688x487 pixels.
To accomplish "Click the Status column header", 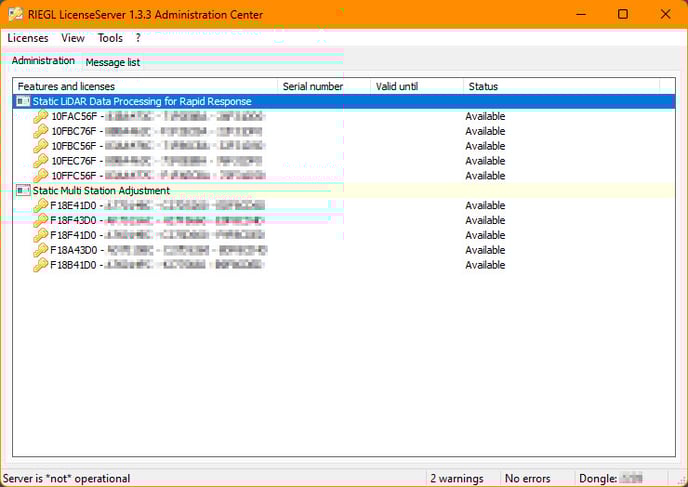I will tap(561, 86).
